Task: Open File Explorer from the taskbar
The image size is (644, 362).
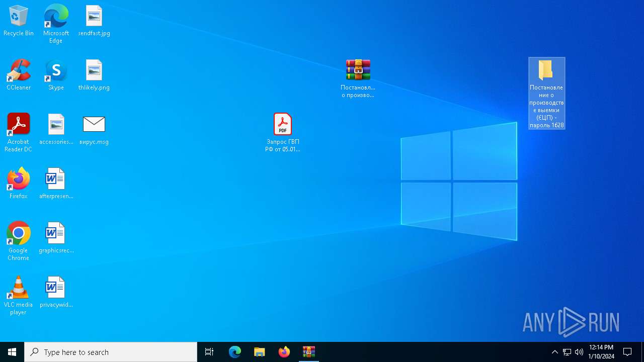Action: 259,352
